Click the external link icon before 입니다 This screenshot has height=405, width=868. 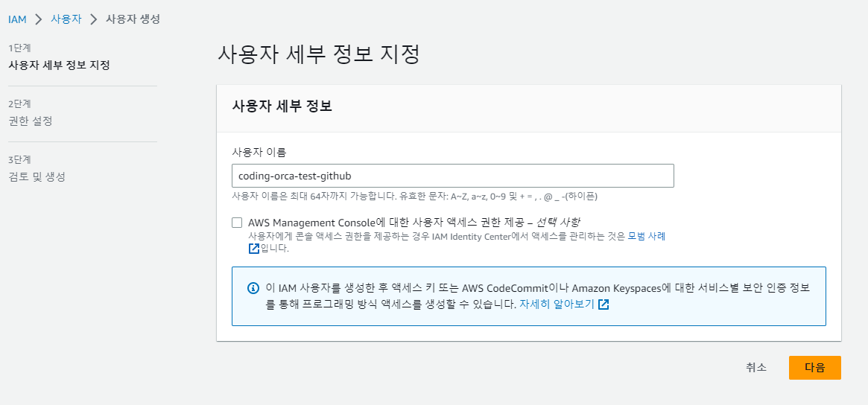click(254, 249)
